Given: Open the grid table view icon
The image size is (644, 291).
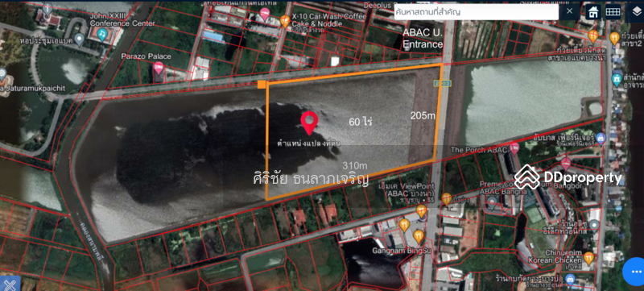Looking at the screenshot, I should tap(613, 11).
